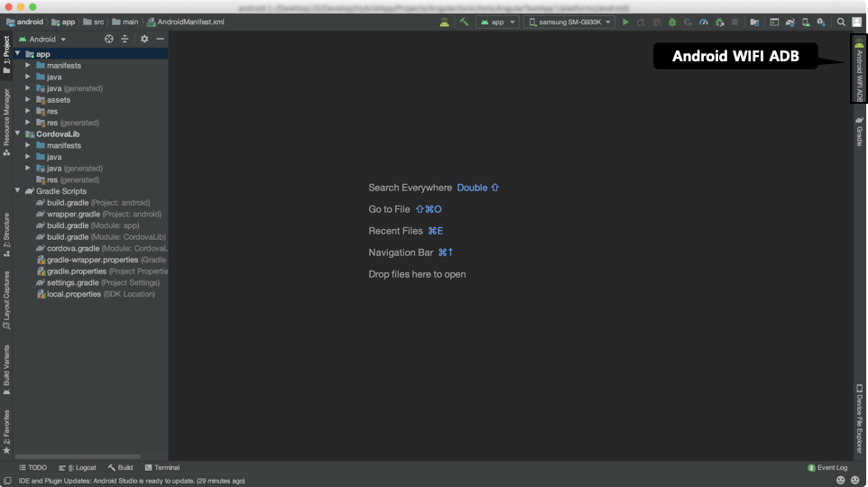The height and width of the screenshot is (487, 868).
Task: Open the samsung SM-G930K device dropdown
Action: click(568, 23)
